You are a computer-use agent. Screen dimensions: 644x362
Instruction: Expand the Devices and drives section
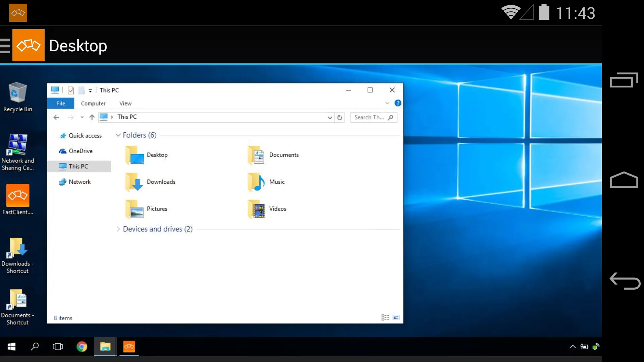[x=118, y=229]
